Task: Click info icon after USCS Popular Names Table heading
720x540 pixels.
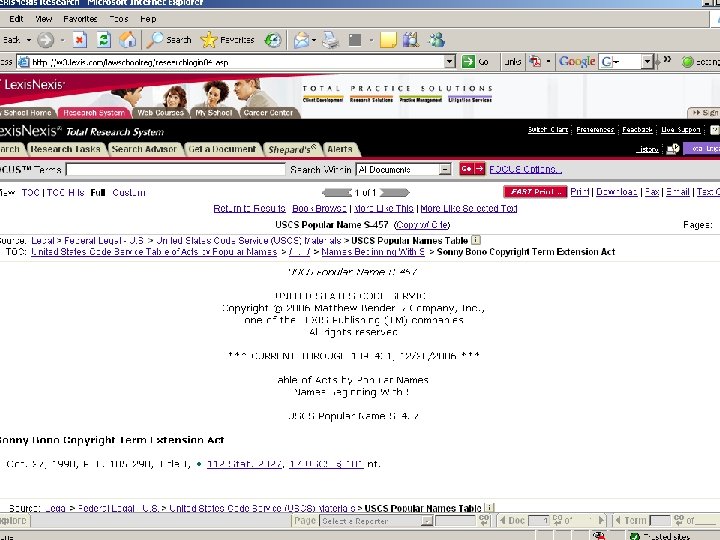Action: point(476,240)
